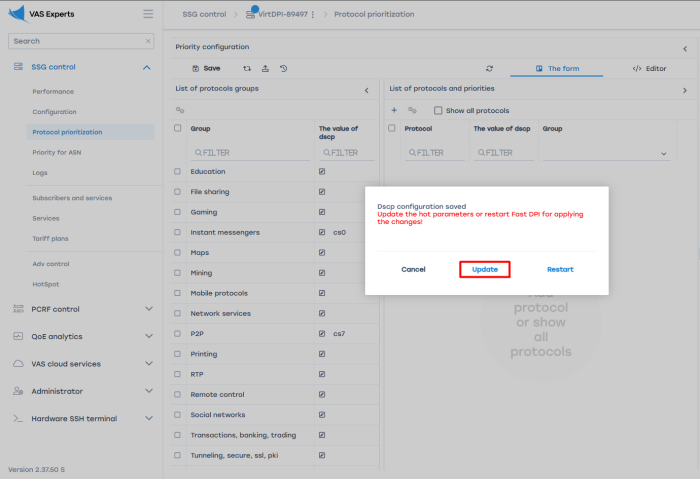700x479 pixels.
Task: Open the VirtDPI-89497 three-dot menu
Action: (x=313, y=15)
